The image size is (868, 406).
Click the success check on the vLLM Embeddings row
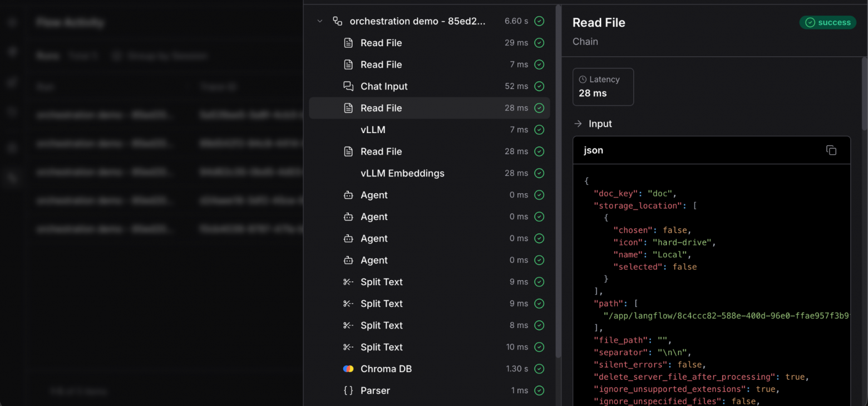click(x=539, y=173)
